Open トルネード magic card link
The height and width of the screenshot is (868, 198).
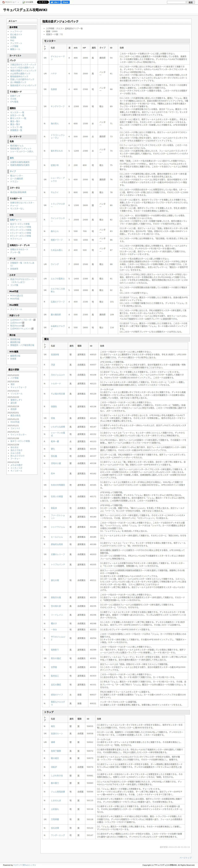point(56,383)
